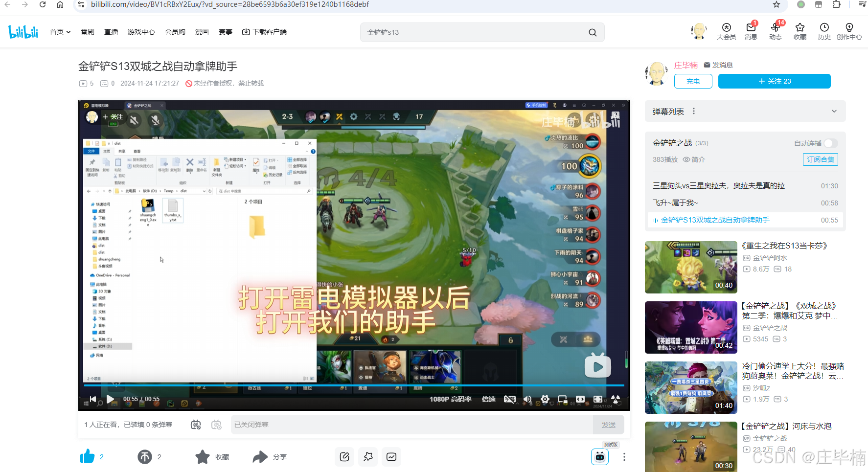Open 大会员 icon
The image size is (868, 472).
726,31
